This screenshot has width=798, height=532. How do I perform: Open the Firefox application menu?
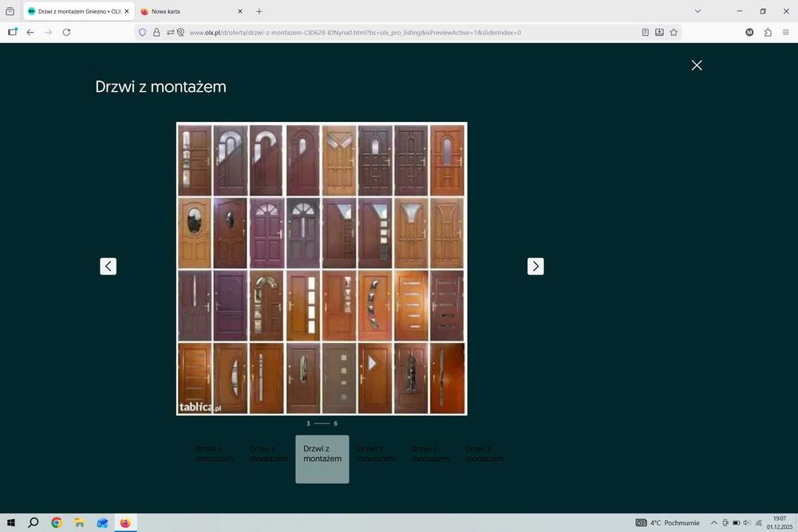point(786,32)
